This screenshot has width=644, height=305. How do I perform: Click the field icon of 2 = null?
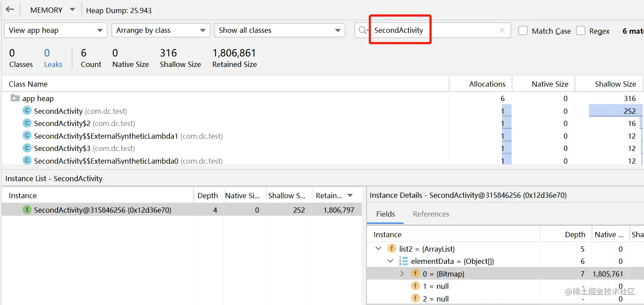415,298
